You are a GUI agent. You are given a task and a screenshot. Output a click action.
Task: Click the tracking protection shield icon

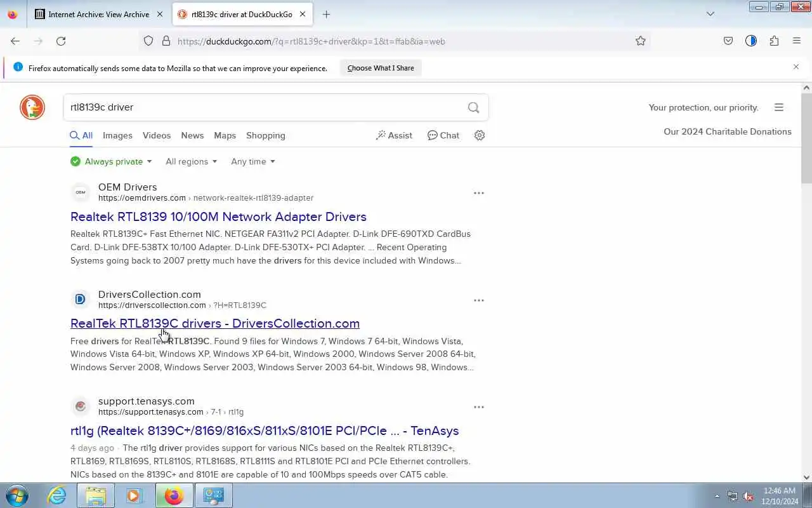coord(148,41)
